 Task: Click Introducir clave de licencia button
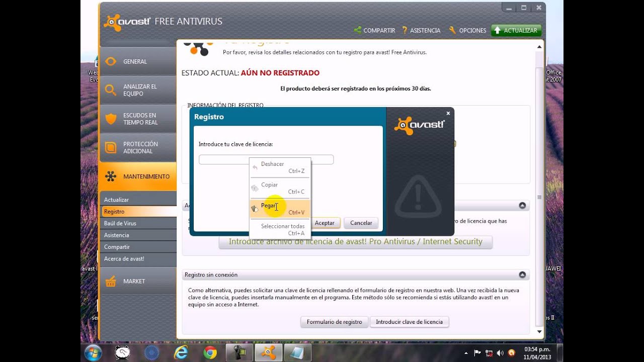pyautogui.click(x=410, y=322)
